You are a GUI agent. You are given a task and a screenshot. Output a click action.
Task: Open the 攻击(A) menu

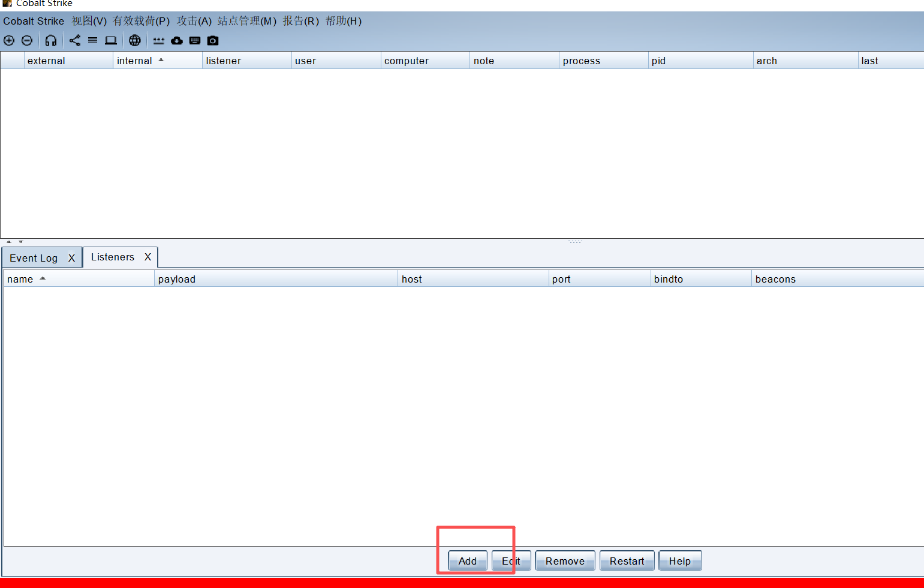(x=194, y=21)
